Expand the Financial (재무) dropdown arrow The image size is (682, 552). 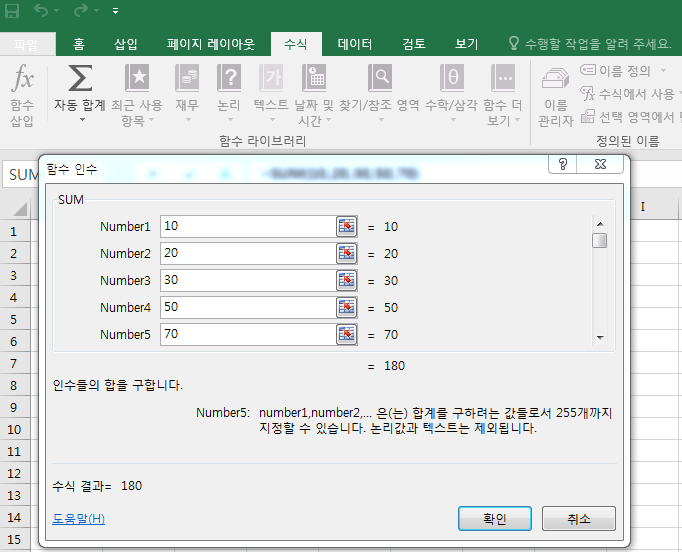coord(188,119)
